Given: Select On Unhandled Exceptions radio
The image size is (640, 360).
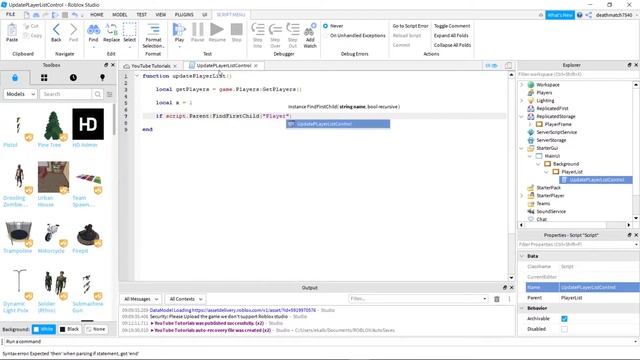Looking at the screenshot, I should [x=325, y=36].
